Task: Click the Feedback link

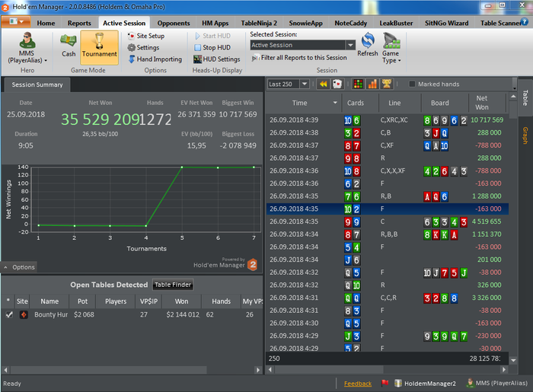Action: point(358,384)
